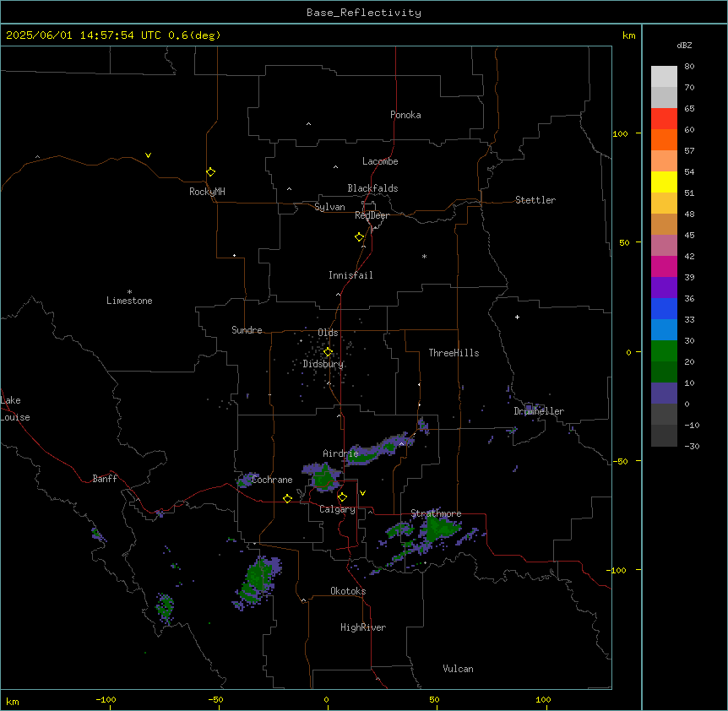Screen dimensions: 728x711
Task: Select the magenta swatch in the dBZ legend
Action: click(664, 266)
